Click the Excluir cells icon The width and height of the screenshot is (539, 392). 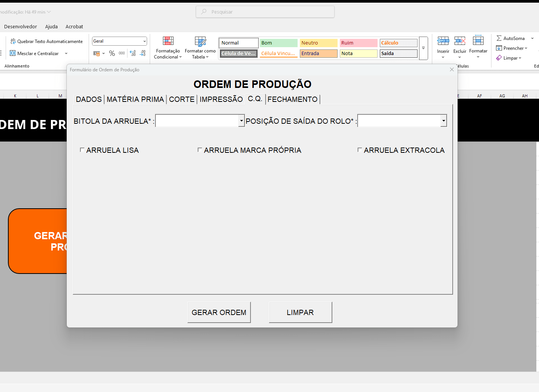(x=460, y=41)
